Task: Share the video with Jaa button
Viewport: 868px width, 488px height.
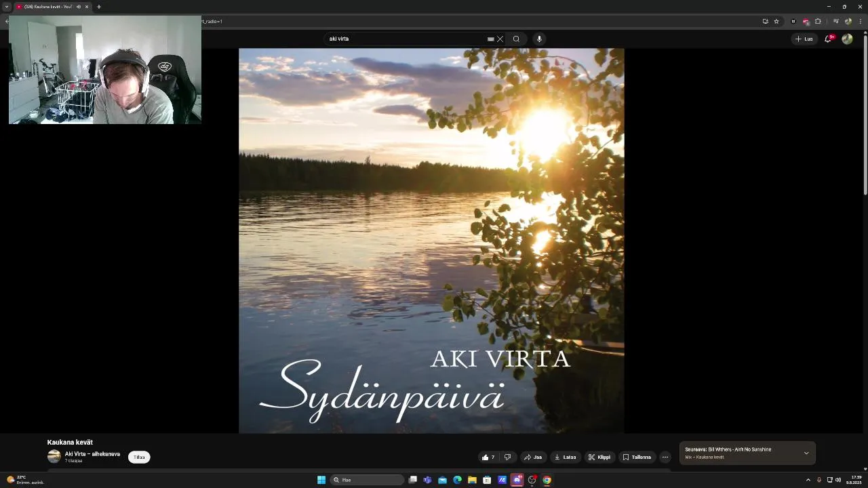Action: 532,457
